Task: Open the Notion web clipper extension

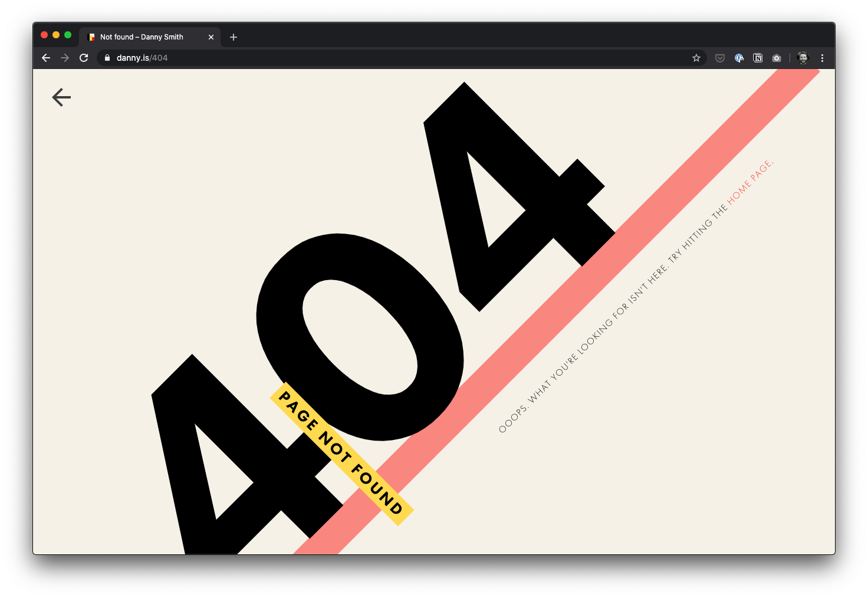Action: pyautogui.click(x=758, y=58)
